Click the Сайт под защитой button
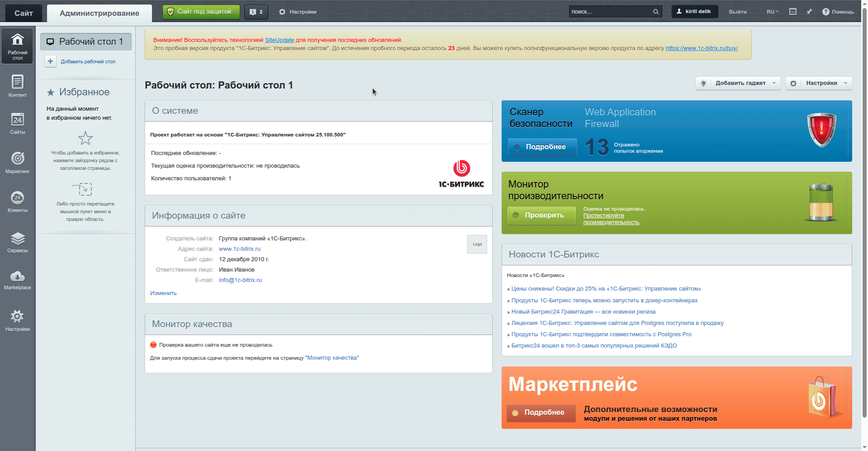868x451 pixels. tap(201, 12)
